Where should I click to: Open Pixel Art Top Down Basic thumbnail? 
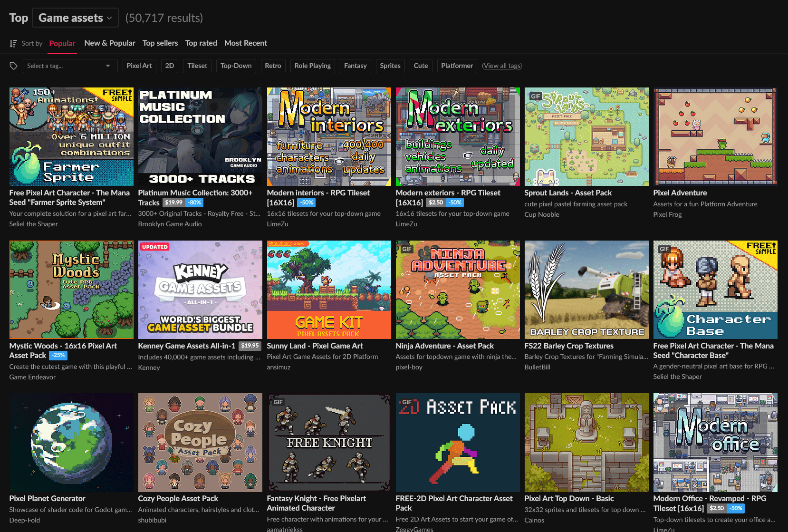pyautogui.click(x=586, y=443)
